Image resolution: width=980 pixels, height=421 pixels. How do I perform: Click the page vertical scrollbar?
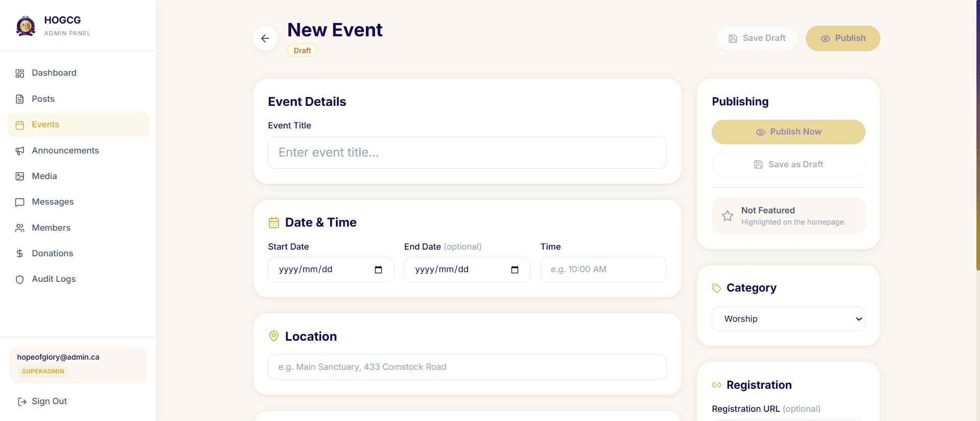point(977,136)
